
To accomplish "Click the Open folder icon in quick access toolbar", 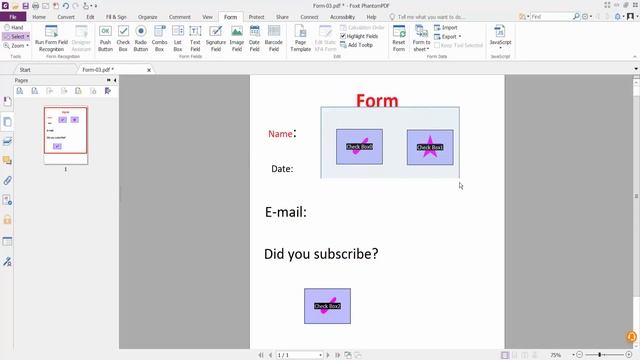I will click(x=15, y=6).
